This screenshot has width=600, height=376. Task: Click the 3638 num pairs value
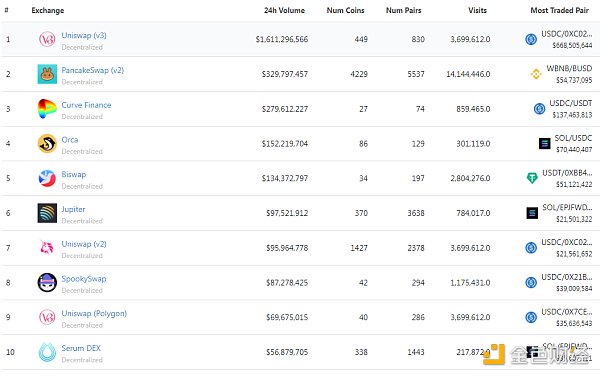tap(416, 213)
